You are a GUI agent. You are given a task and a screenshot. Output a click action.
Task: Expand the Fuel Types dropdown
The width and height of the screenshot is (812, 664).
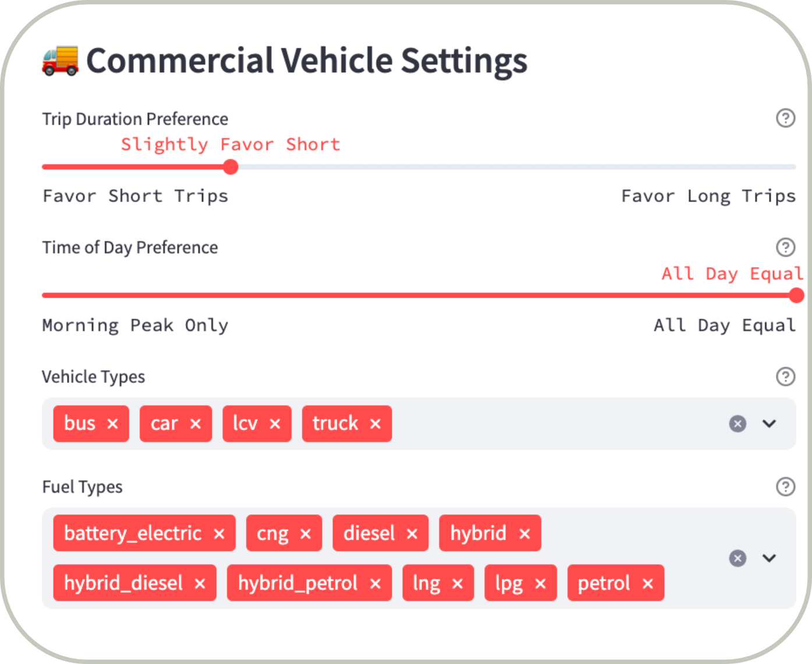coord(769,558)
